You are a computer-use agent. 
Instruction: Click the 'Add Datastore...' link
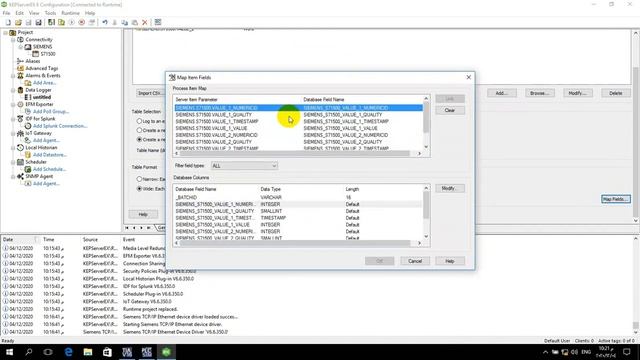coord(50,155)
